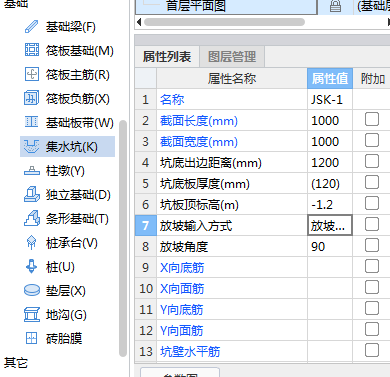The width and height of the screenshot is (390, 377).
Task: Click the empty X向底筋 value cell
Action: pyautogui.click(x=330, y=268)
